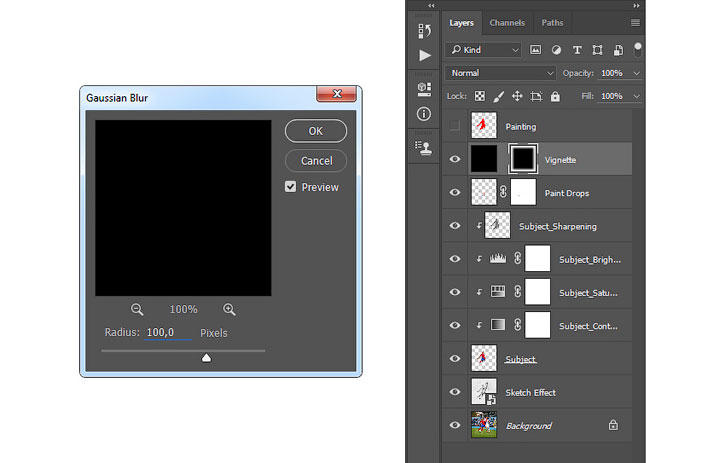The height and width of the screenshot is (463, 725).
Task: Open the History panel icon
Action: click(x=424, y=31)
